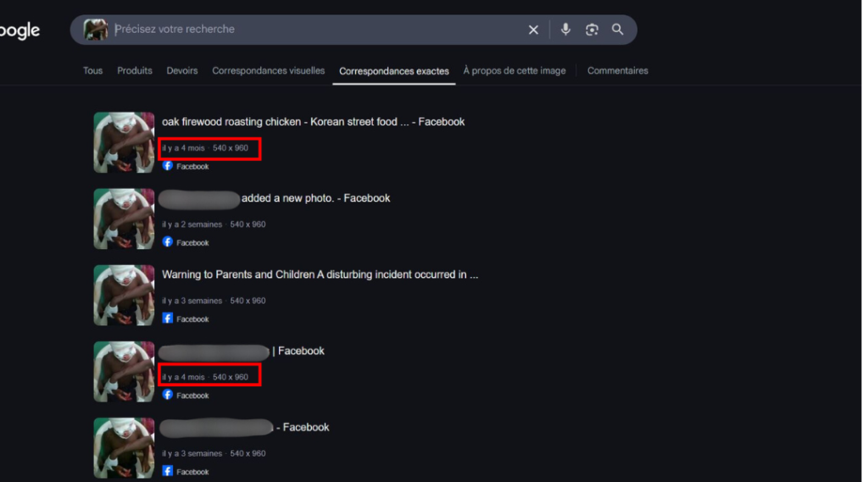Click thumbnail of 'added a new photo' result
The width and height of the screenshot is (868, 482).
(124, 219)
